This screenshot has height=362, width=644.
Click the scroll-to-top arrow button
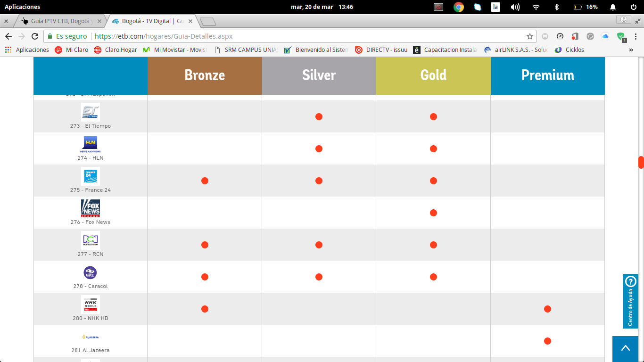pyautogui.click(x=625, y=349)
